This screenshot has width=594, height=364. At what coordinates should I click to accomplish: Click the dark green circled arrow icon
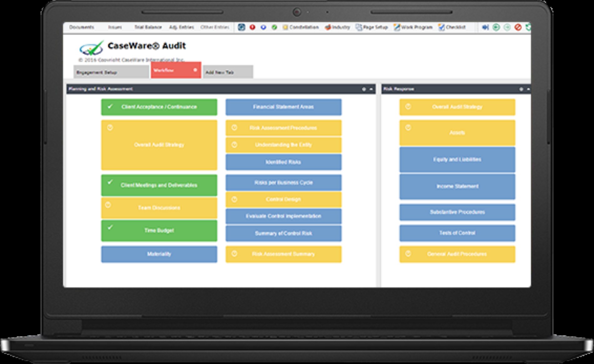[x=496, y=27]
